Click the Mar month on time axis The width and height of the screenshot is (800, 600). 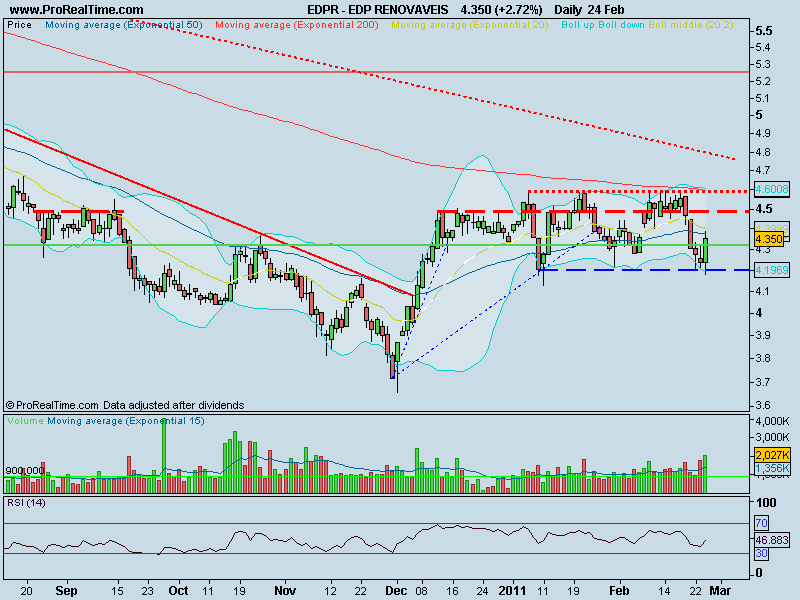pos(720,591)
